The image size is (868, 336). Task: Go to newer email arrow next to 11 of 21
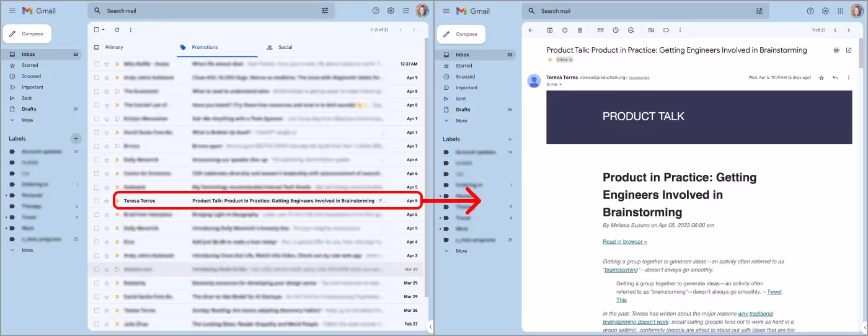click(835, 30)
